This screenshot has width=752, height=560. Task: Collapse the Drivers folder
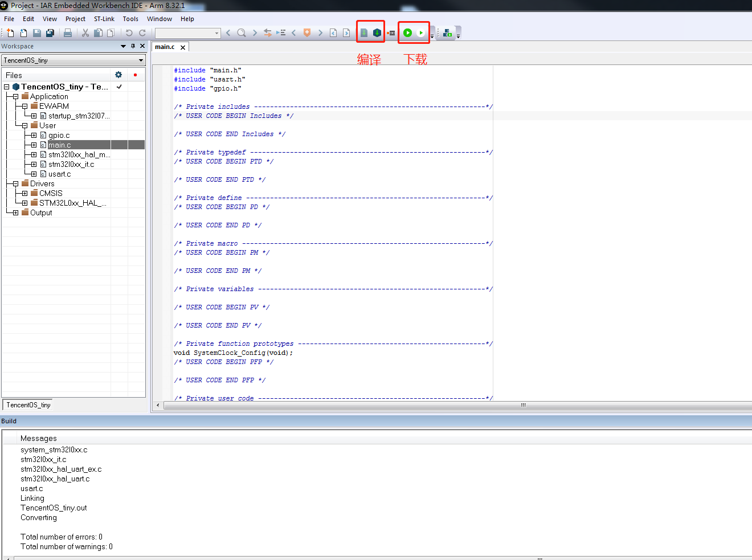(x=15, y=183)
